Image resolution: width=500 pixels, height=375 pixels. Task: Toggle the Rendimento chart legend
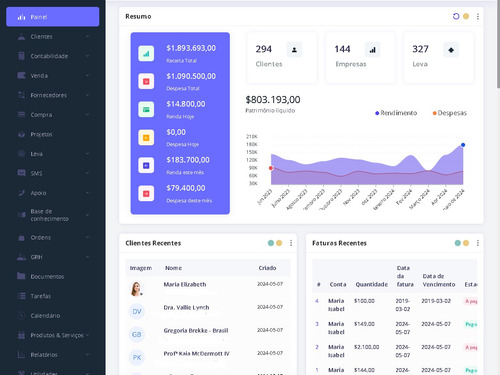pyautogui.click(x=396, y=113)
